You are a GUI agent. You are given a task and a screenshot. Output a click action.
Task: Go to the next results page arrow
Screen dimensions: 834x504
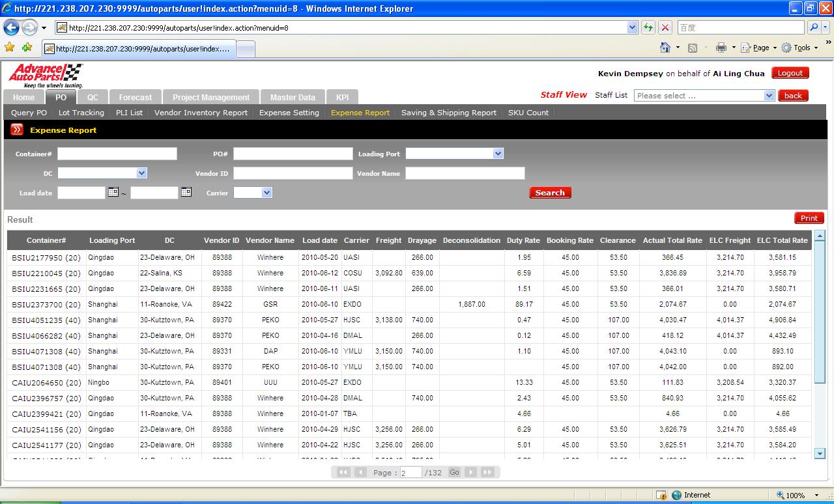(x=470, y=472)
